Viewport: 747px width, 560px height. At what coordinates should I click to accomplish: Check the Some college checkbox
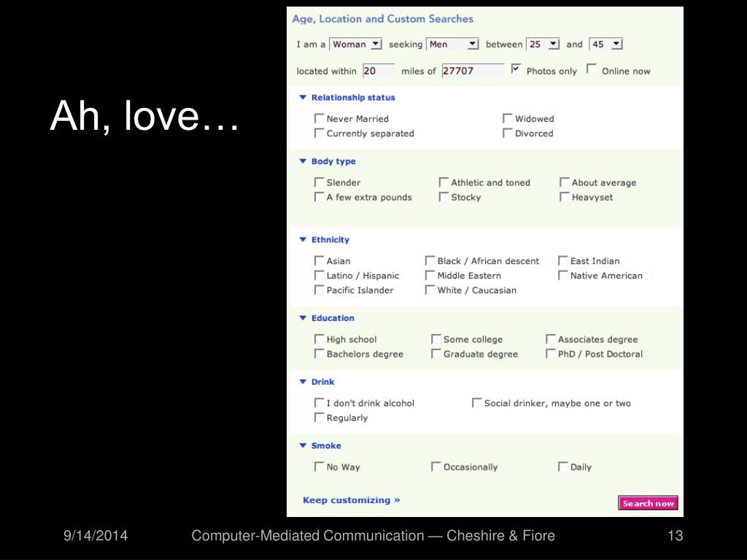tap(436, 338)
